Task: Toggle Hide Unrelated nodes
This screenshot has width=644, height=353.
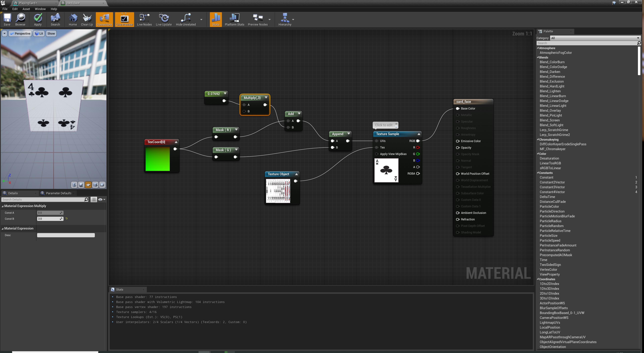Action: point(186,19)
